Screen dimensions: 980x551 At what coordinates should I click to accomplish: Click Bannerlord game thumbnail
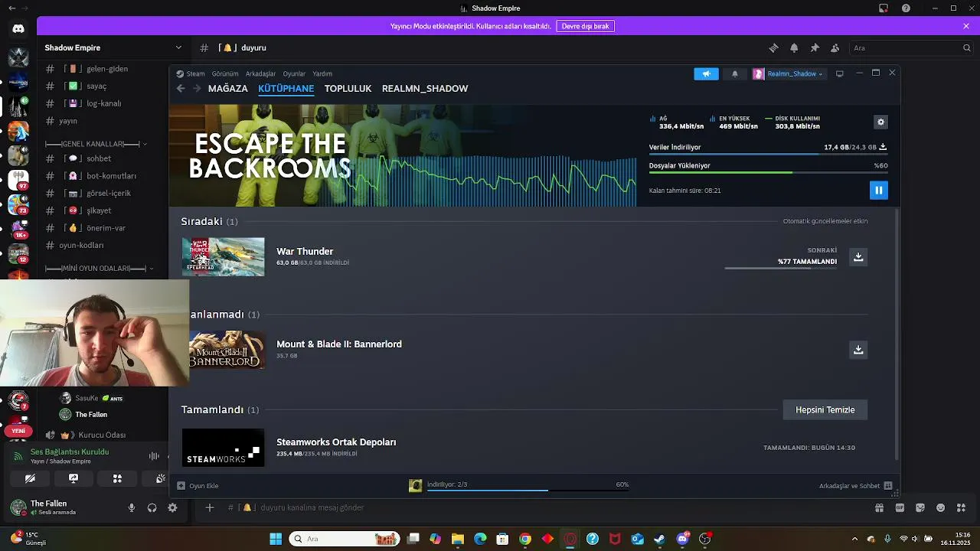click(x=227, y=350)
